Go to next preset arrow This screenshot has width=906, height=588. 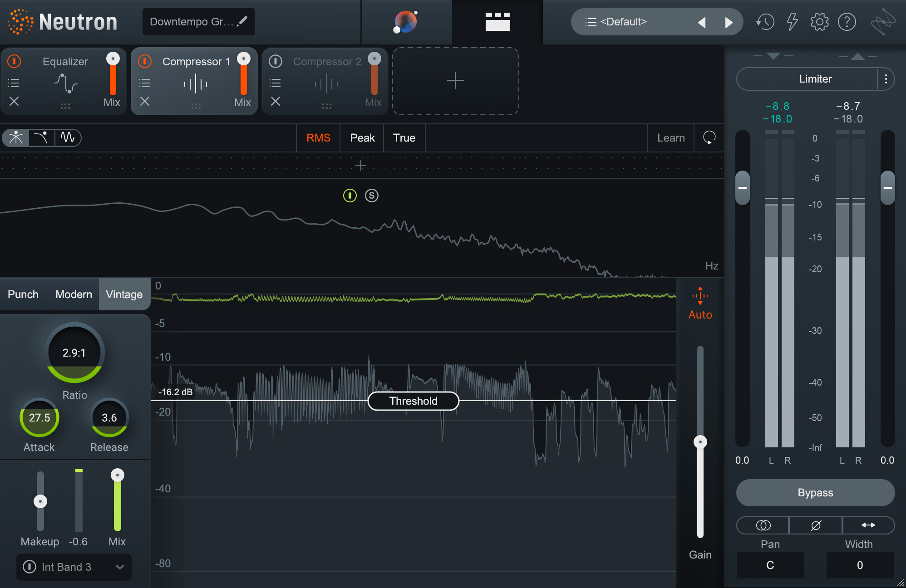click(729, 22)
